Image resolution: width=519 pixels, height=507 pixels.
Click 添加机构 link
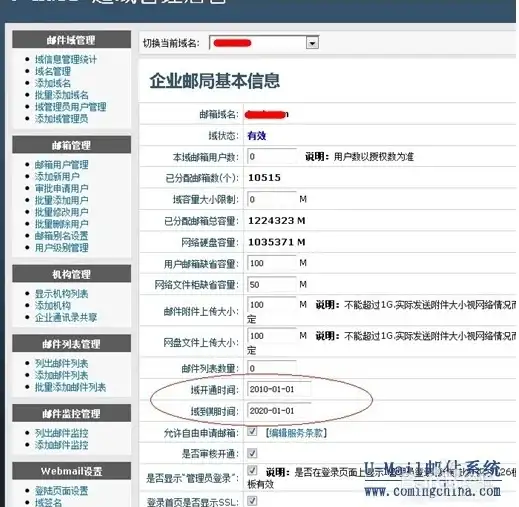tap(53, 306)
